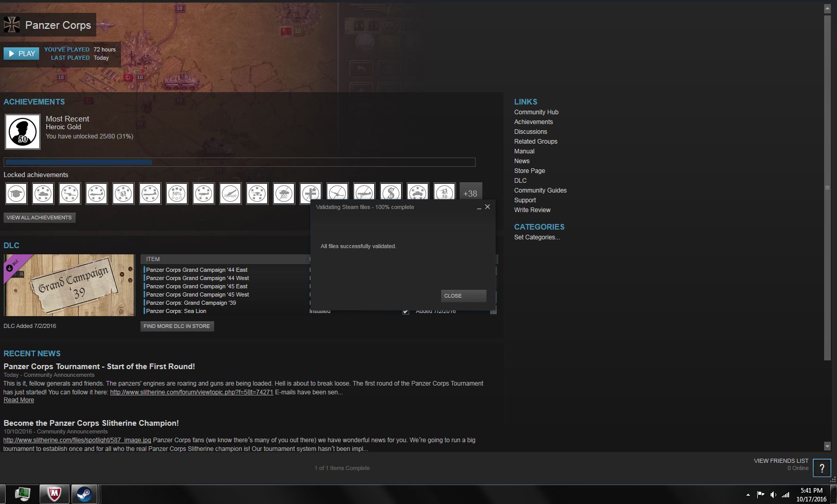Image resolution: width=837 pixels, height=504 pixels.
Task: Open the Community Guides link
Action: pos(540,190)
